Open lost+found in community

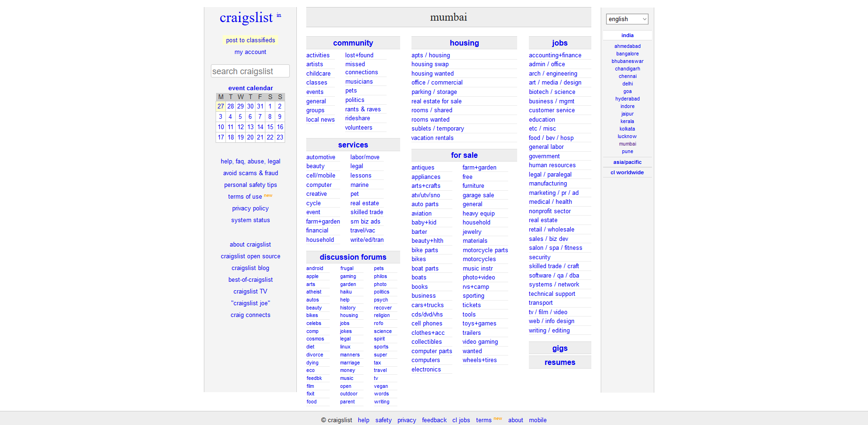(x=359, y=55)
